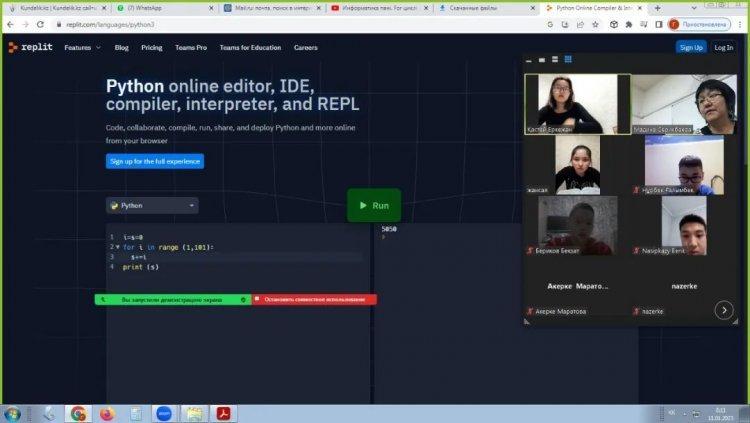Bookmark this page with the star icon

tap(595, 24)
